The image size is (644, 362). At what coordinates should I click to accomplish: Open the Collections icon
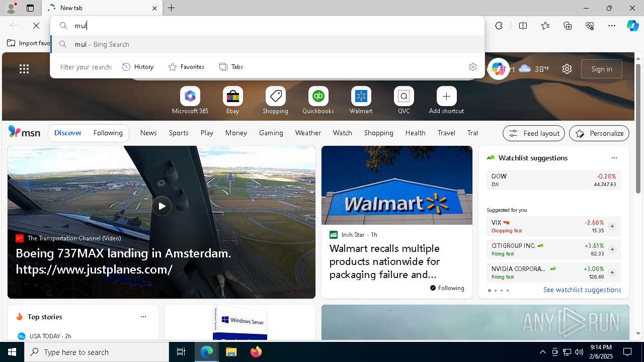coord(568,26)
